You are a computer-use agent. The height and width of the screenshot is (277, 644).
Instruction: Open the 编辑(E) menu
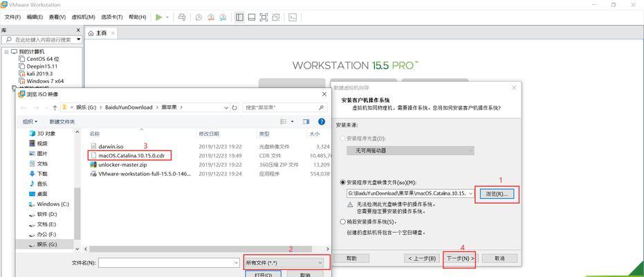(35, 17)
